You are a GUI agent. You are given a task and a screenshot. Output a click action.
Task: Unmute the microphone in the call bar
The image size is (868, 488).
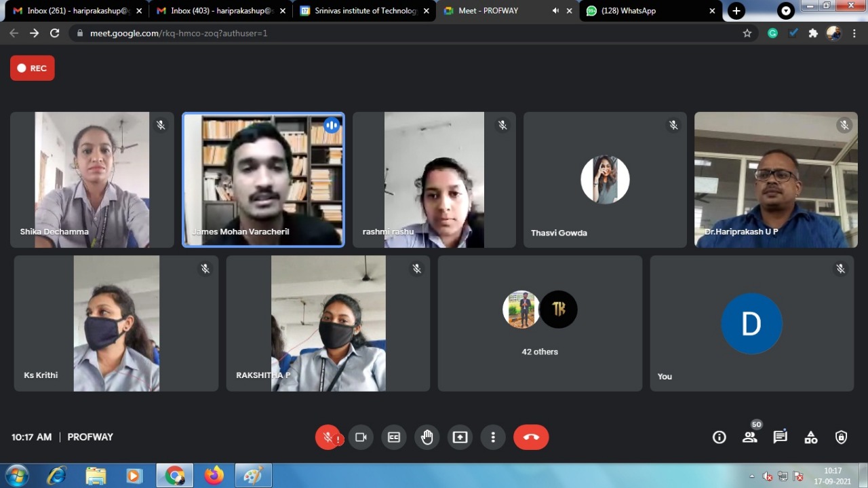click(x=328, y=437)
